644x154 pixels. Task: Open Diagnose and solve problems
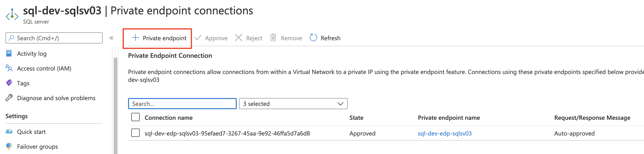[56, 98]
